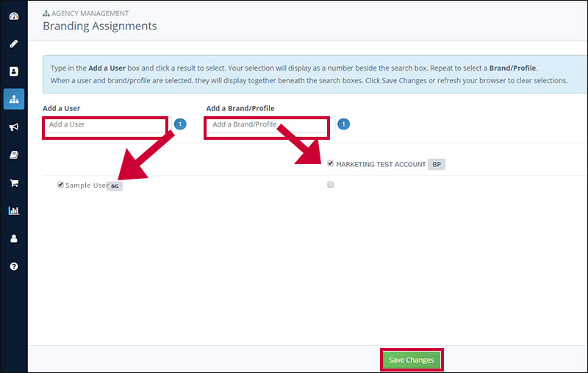Uncheck the MARKETING TEST ACCOUNT checkbox
Viewport: 588px width, 373px height.
(330, 163)
